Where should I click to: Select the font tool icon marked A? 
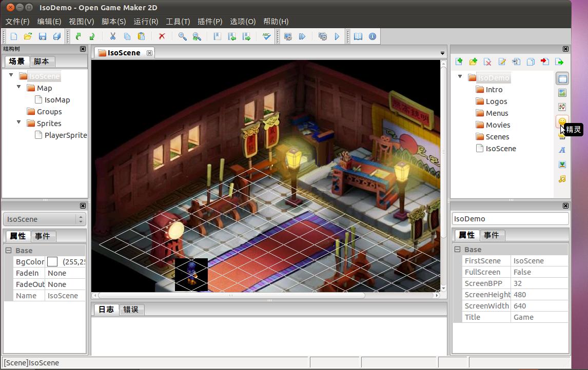(562, 150)
